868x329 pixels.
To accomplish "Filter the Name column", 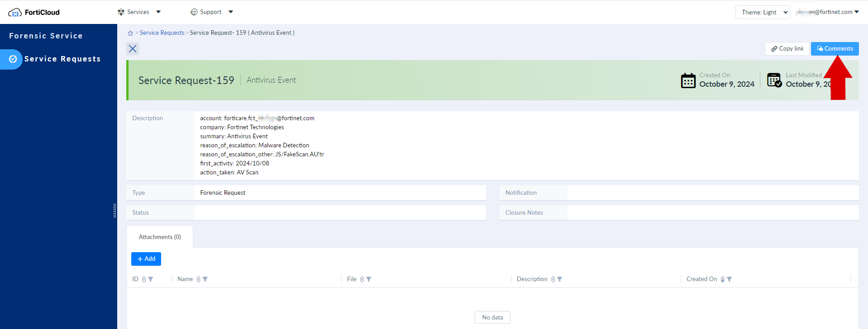I will point(205,279).
